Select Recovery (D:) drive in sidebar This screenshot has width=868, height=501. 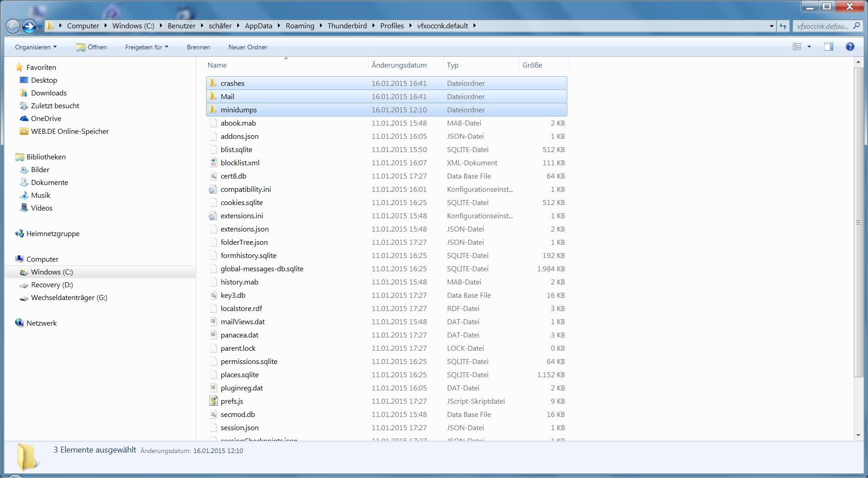[x=52, y=285]
